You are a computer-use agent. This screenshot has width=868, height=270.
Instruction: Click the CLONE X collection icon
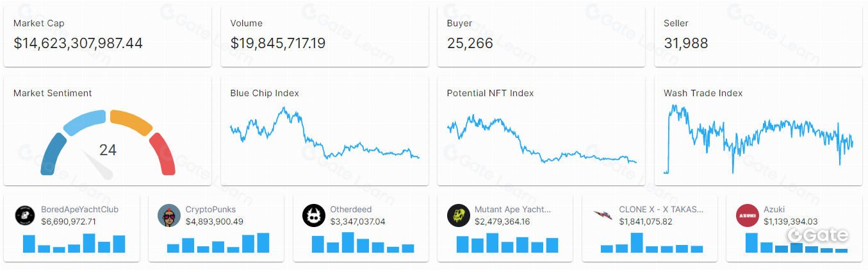click(603, 215)
